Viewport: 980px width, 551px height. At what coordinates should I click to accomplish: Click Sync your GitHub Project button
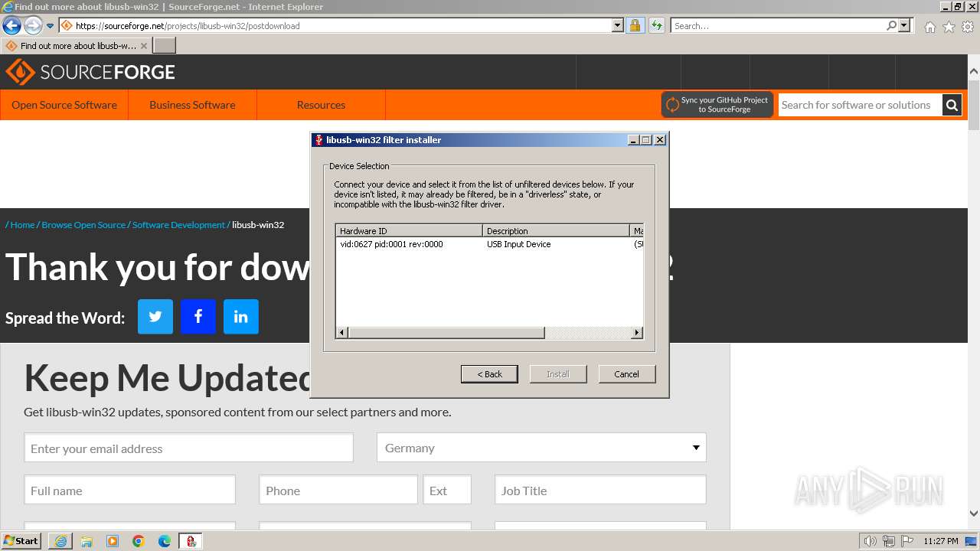[717, 105]
